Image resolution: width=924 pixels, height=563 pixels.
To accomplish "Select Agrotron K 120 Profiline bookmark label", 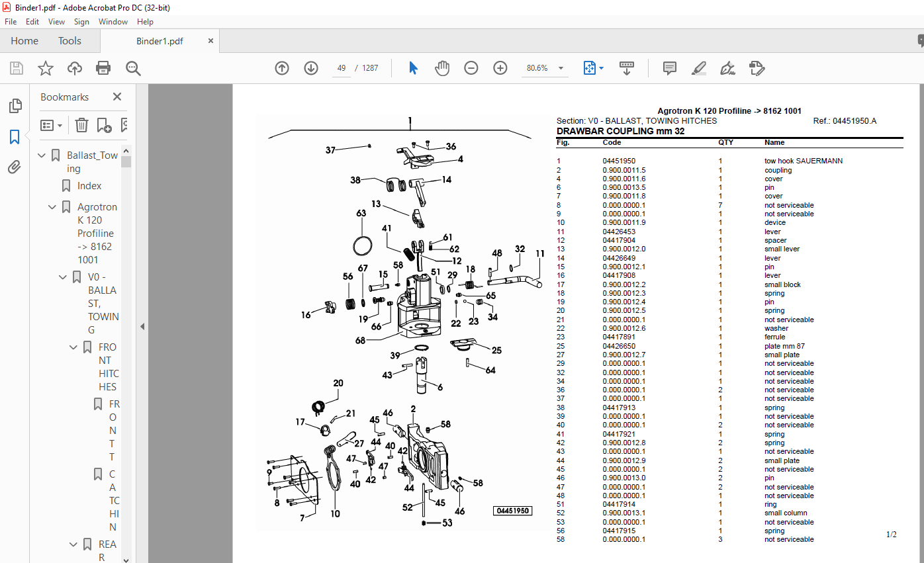I will pyautogui.click(x=96, y=234).
